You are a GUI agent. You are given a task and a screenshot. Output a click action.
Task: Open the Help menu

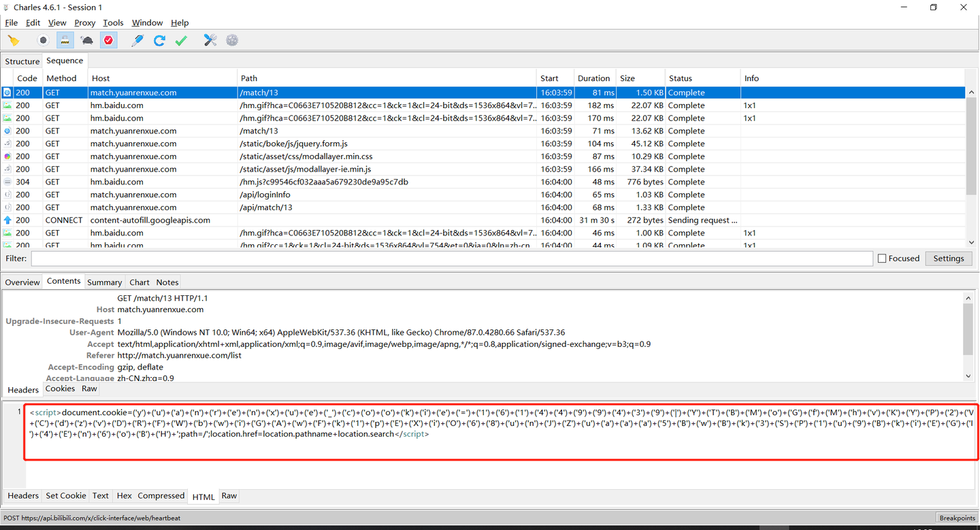[x=180, y=22]
